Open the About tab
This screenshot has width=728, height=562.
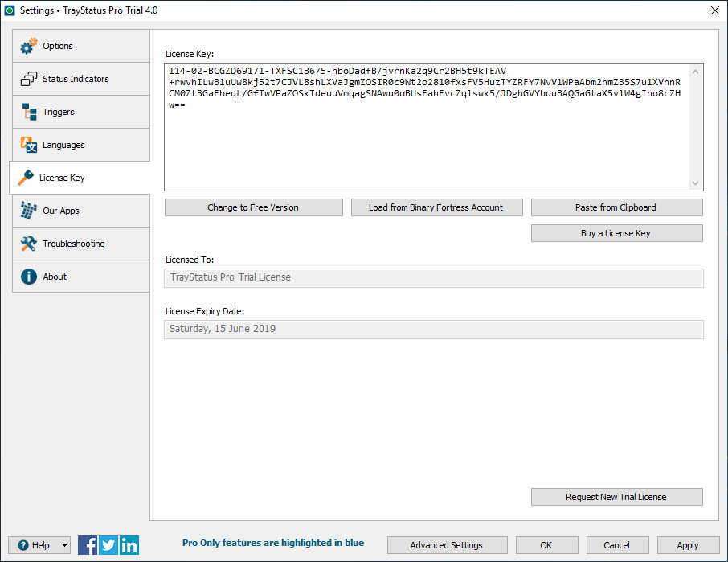coord(54,276)
